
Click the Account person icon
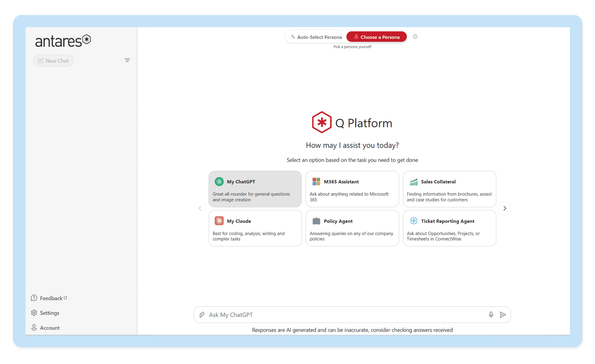[x=34, y=328]
